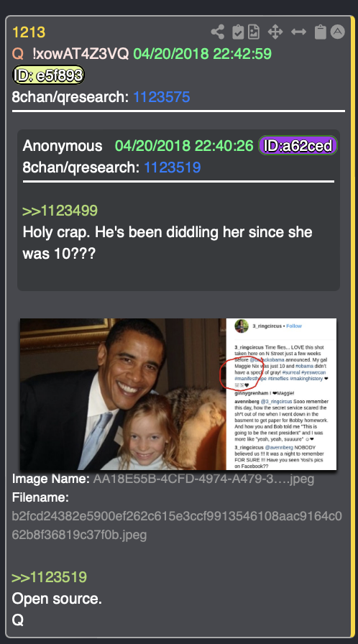The width and height of the screenshot is (358, 644).
Task: Click the timestamp 04/20/2018 22:42:59
Action: click(203, 54)
